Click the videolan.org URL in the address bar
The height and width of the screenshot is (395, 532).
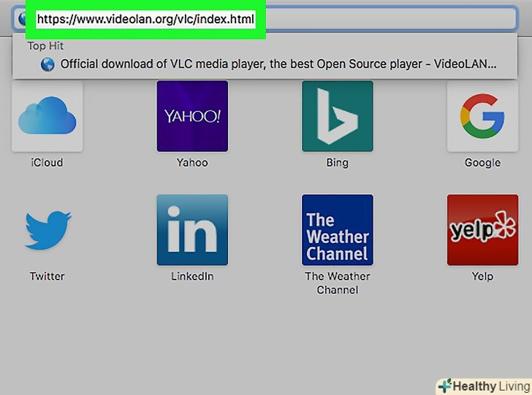pyautogui.click(x=145, y=19)
